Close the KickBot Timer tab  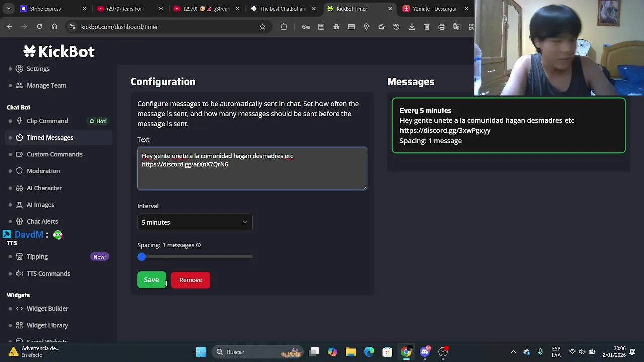point(390,9)
